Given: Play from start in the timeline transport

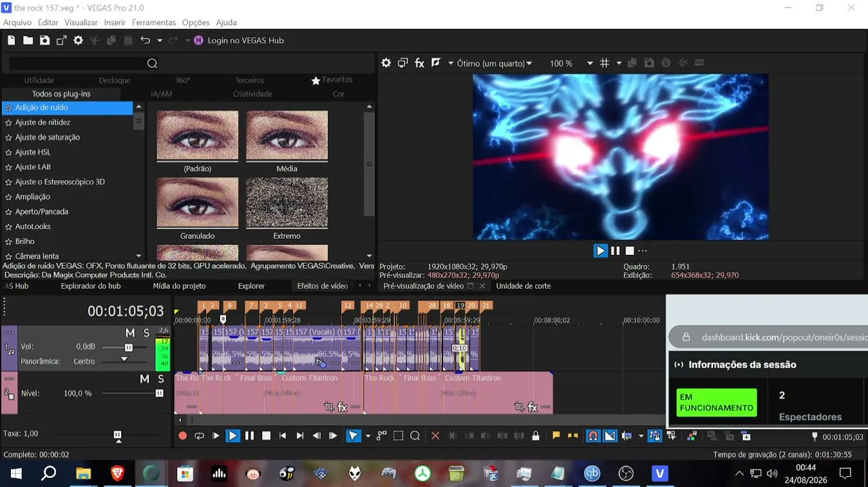Looking at the screenshot, I should point(216,436).
